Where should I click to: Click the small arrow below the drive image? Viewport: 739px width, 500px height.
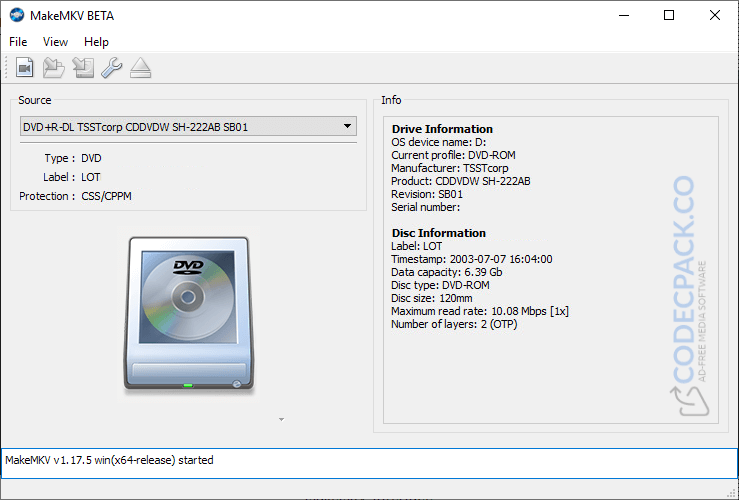[x=281, y=419]
